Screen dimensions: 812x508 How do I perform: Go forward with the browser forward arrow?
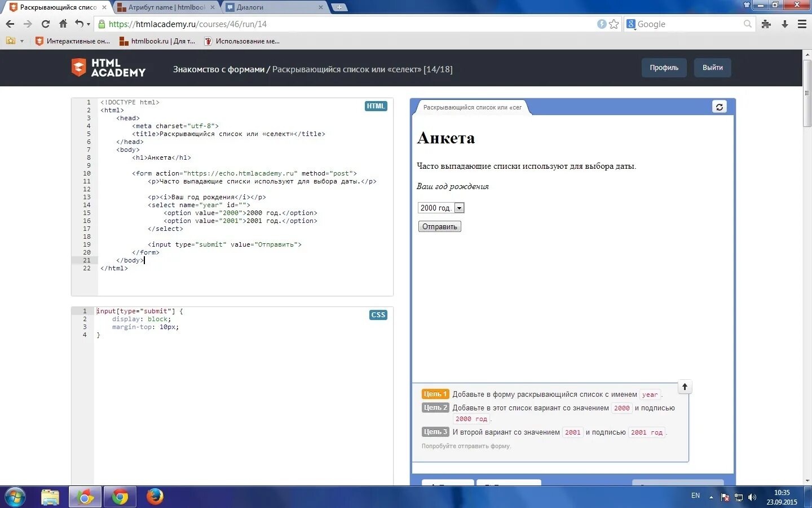pyautogui.click(x=28, y=24)
